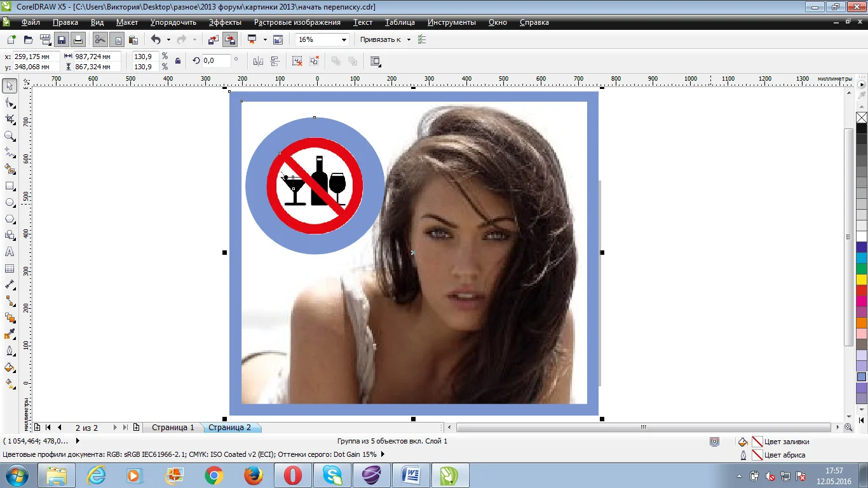
Task: Click the Ungroup all icon in property bar
Action: tap(314, 61)
